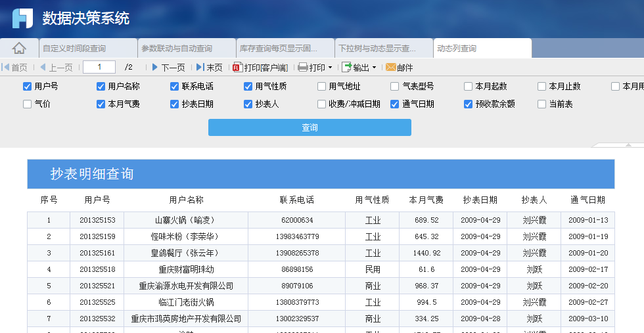644x333 pixels.
Task: Click the 通气日期 value 2009-03-10
Action: [588, 319]
